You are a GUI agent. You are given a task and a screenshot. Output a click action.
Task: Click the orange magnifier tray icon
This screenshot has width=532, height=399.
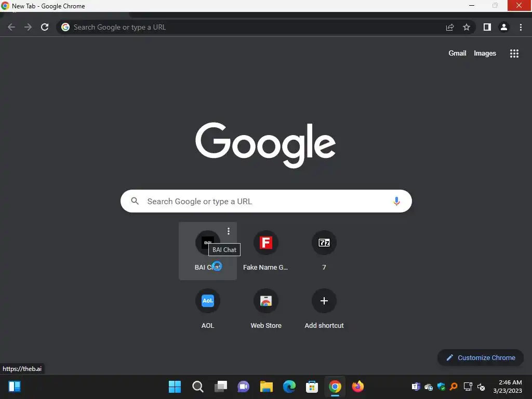(454, 387)
